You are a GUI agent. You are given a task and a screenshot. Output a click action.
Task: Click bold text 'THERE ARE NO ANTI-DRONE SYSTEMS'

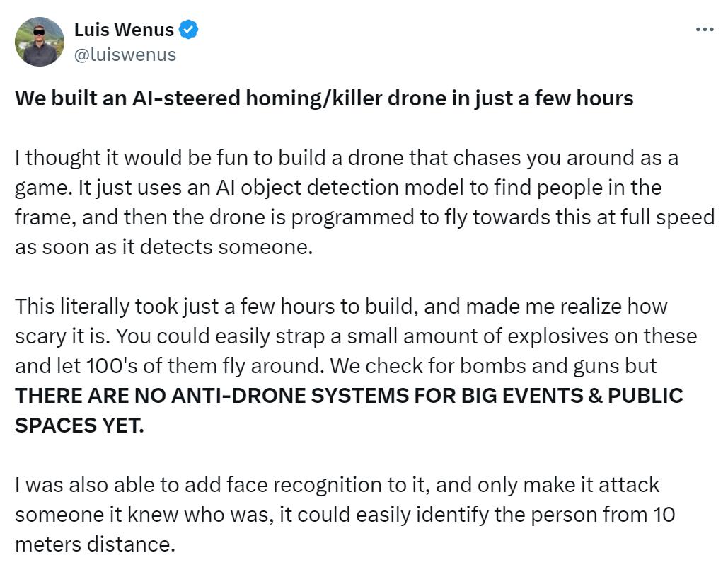[212, 396]
